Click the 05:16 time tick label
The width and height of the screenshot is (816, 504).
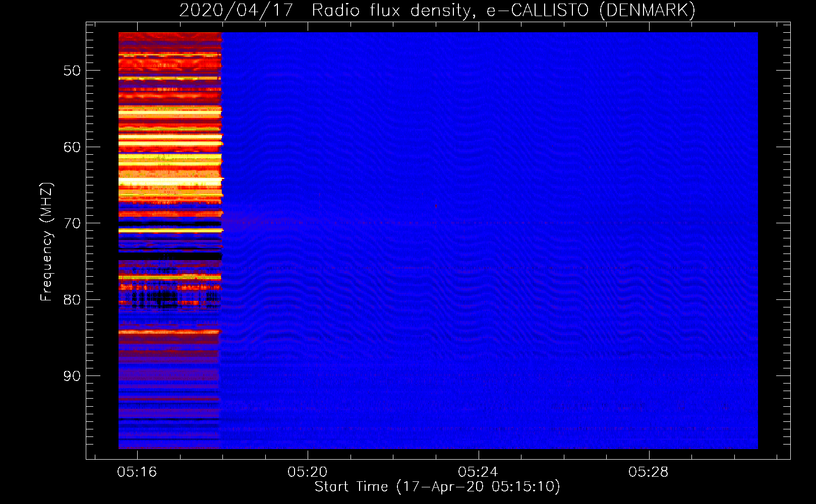click(137, 472)
